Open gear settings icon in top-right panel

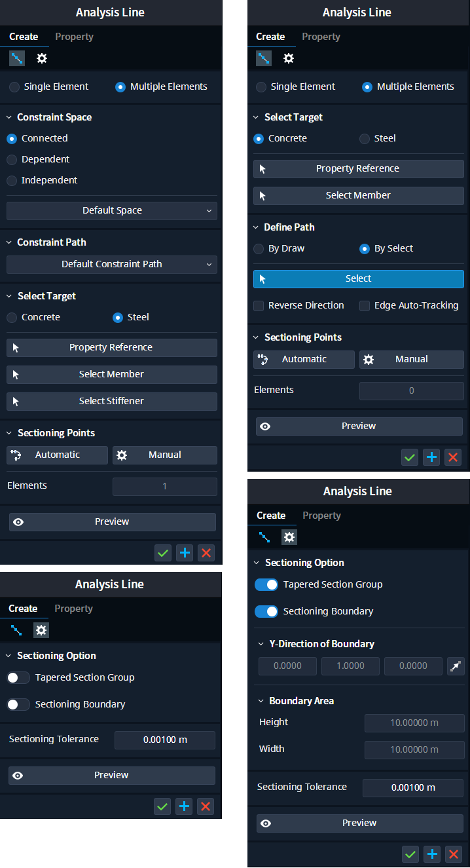click(289, 58)
